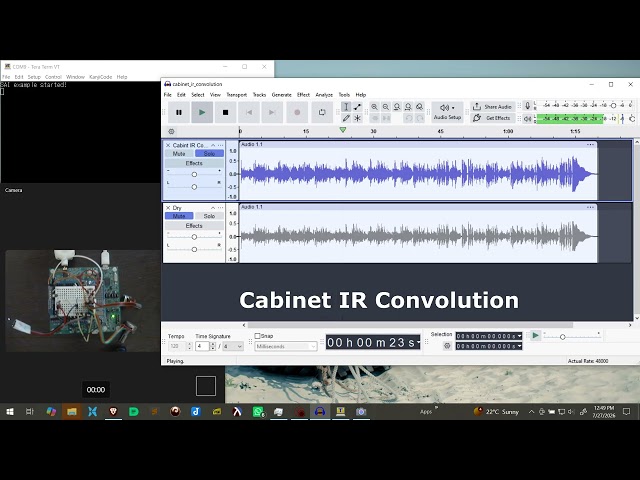Collapse the Cabinet IR Co... track
Viewport: 640px width, 480px height.
[x=213, y=145]
